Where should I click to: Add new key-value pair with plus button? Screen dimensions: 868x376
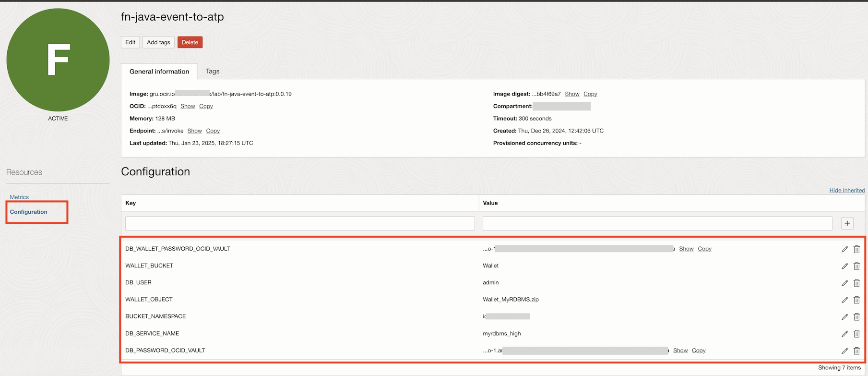847,223
